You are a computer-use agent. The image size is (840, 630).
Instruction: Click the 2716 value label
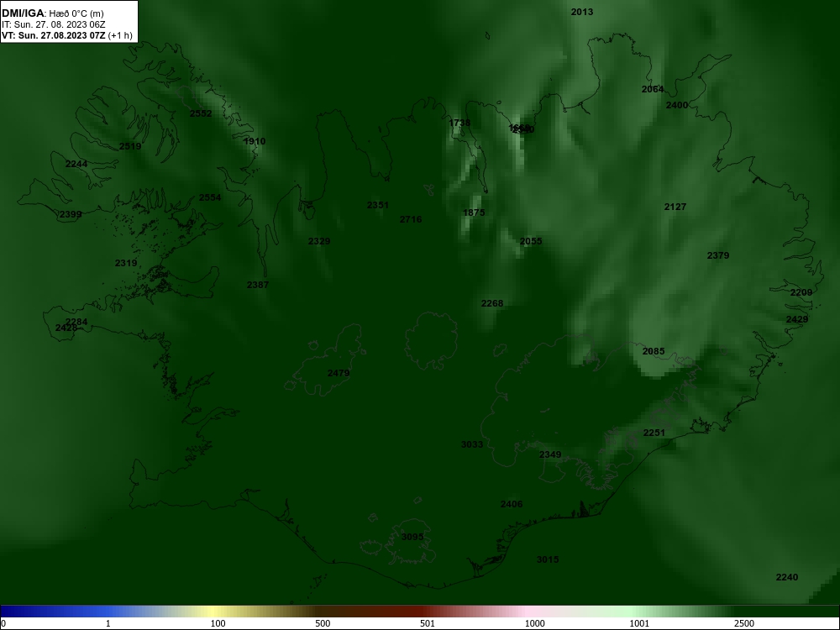[x=411, y=219]
